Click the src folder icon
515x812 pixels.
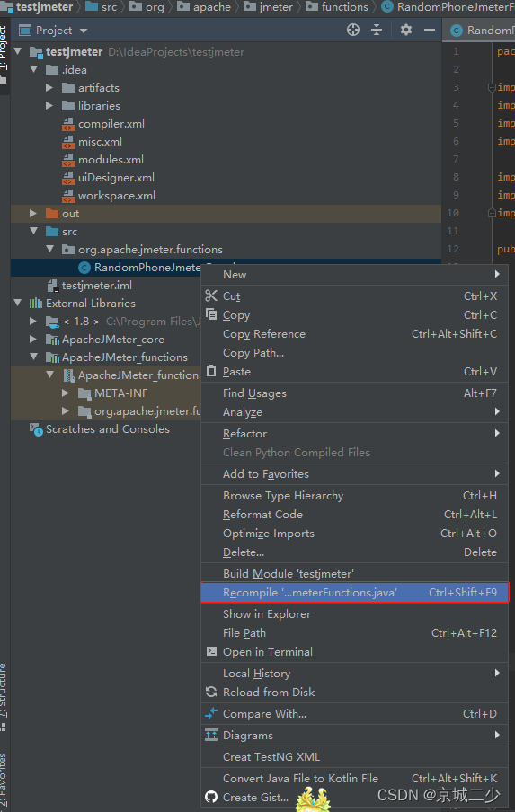click(52, 232)
